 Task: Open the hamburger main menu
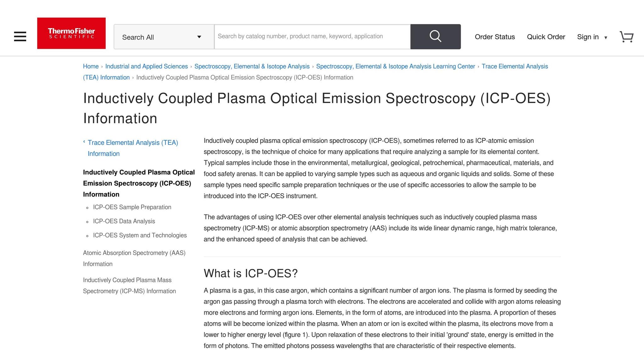[20, 36]
